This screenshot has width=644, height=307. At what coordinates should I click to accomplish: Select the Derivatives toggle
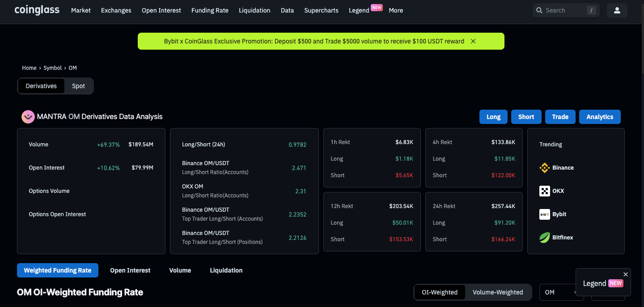(41, 86)
